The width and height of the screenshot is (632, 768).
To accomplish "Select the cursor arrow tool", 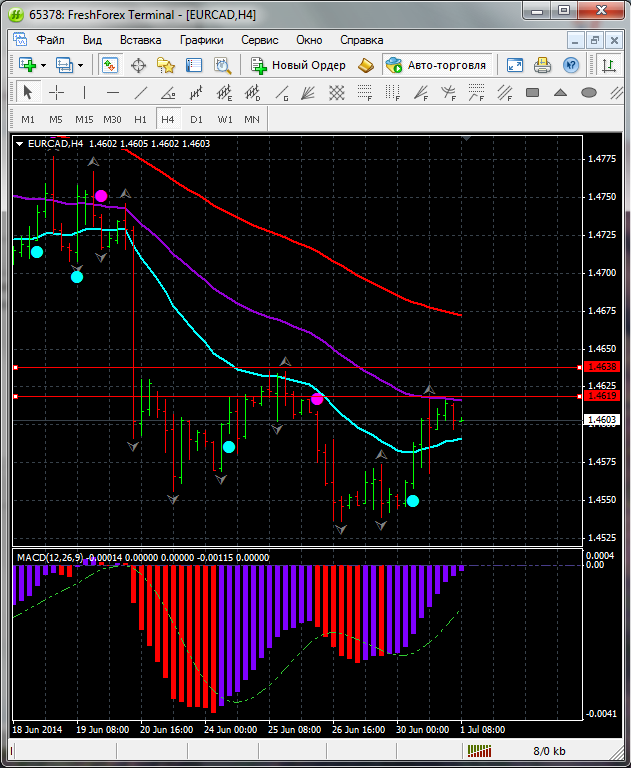I will (x=27, y=93).
